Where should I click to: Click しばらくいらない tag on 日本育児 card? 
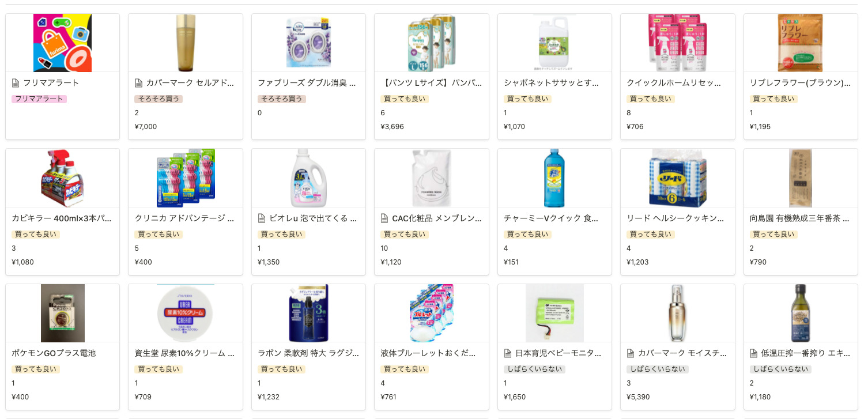coord(534,369)
